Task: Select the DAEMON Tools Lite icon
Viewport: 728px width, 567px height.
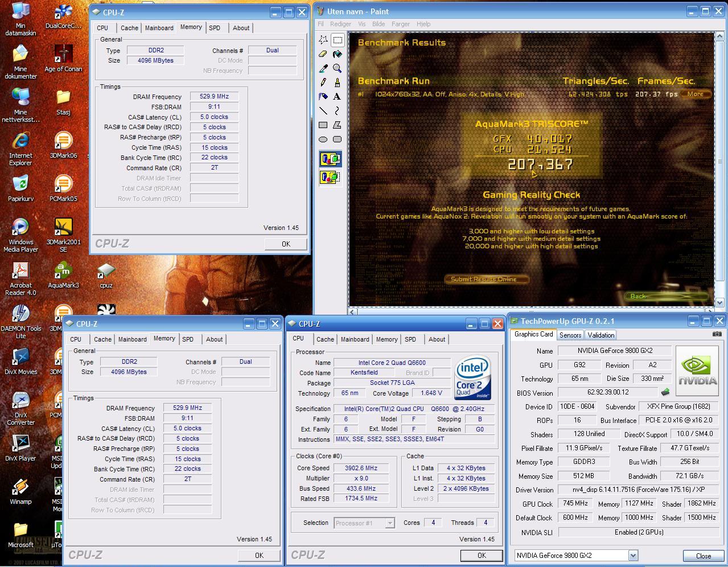Action: [x=20, y=322]
